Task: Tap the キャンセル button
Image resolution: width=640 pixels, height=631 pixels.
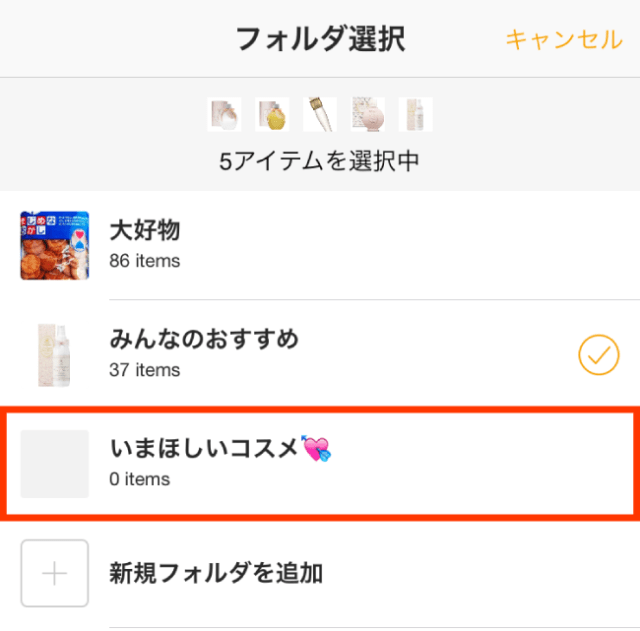Action: [x=564, y=39]
